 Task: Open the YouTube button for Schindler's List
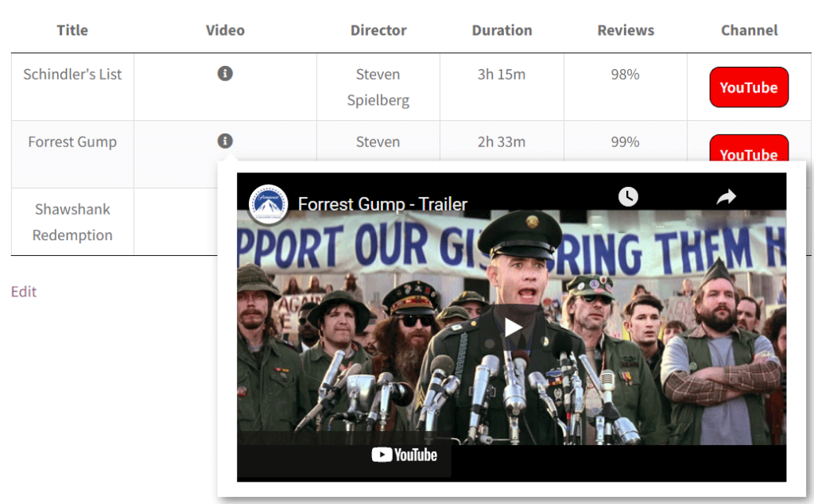(x=749, y=87)
